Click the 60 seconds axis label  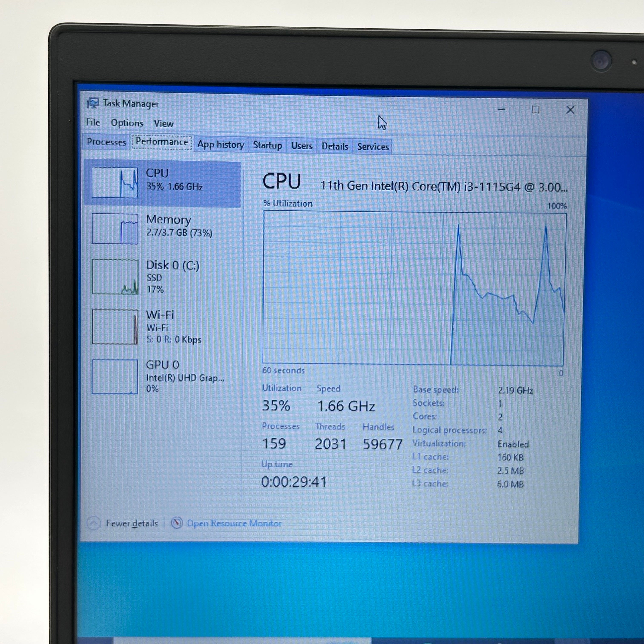[x=283, y=370]
